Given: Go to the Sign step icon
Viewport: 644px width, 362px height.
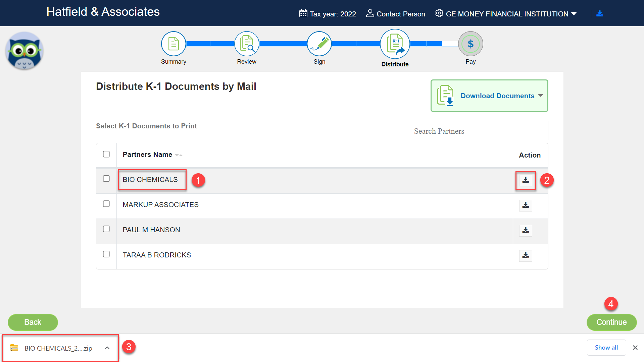Looking at the screenshot, I should 319,44.
